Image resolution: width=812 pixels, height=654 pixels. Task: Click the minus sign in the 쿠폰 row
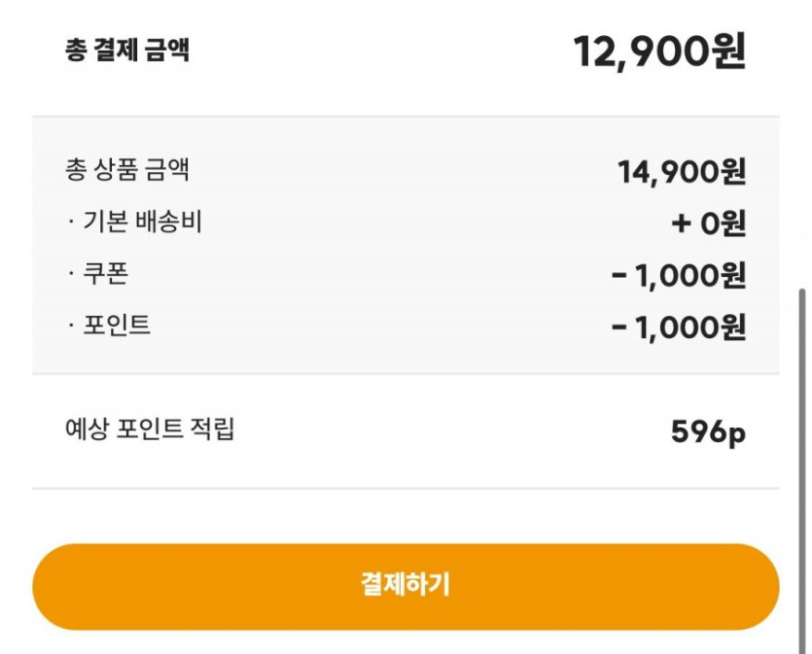click(619, 276)
